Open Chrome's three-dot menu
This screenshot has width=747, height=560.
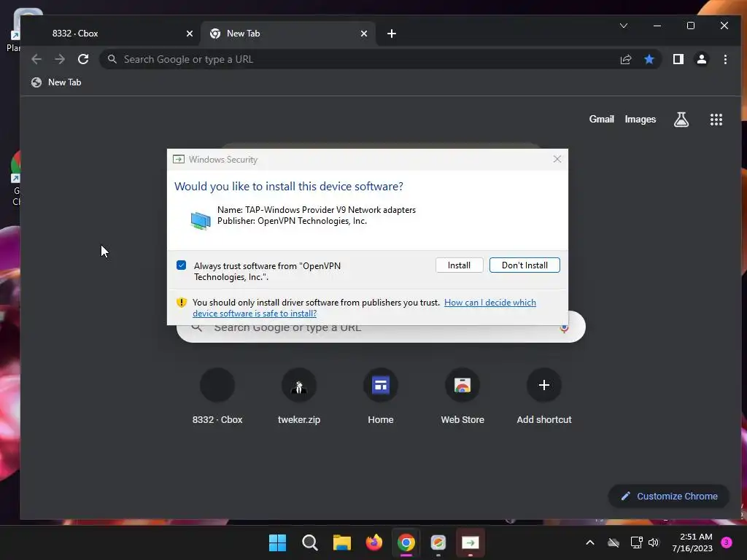click(725, 59)
